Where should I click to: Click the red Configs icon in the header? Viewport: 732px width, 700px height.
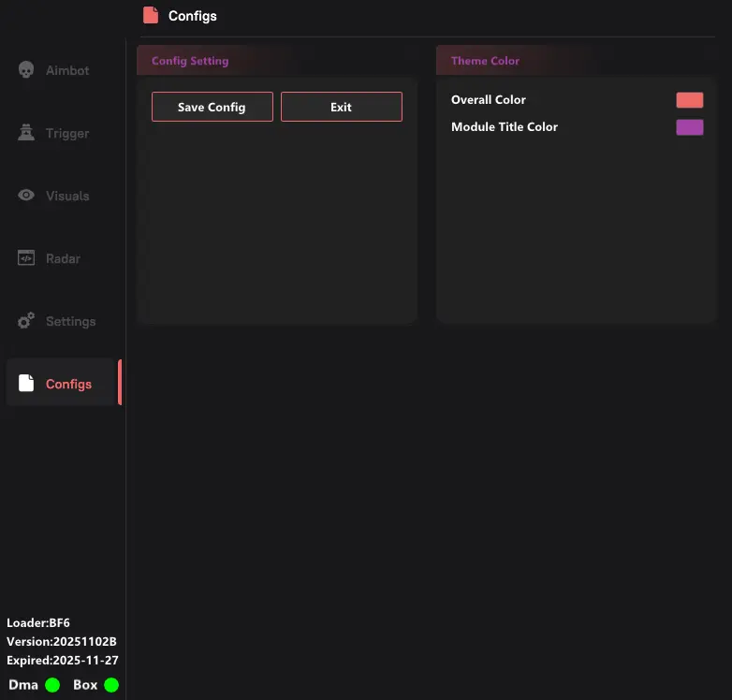click(x=151, y=15)
